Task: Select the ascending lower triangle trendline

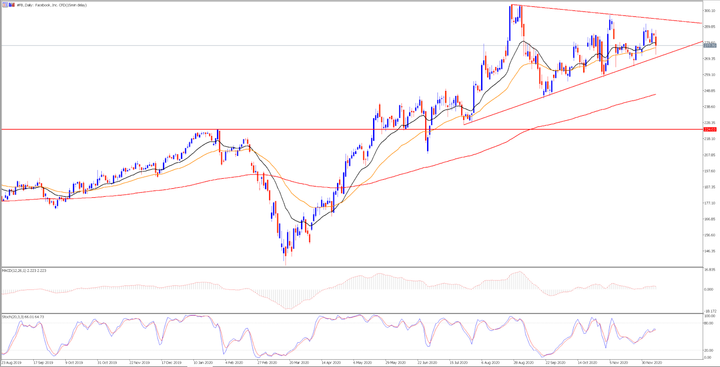Action: coord(583,83)
